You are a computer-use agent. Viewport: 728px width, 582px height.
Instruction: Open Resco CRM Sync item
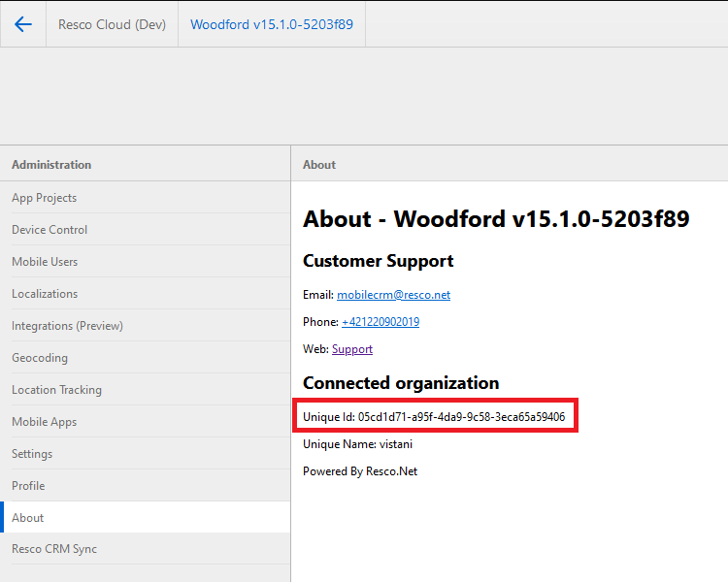click(54, 549)
